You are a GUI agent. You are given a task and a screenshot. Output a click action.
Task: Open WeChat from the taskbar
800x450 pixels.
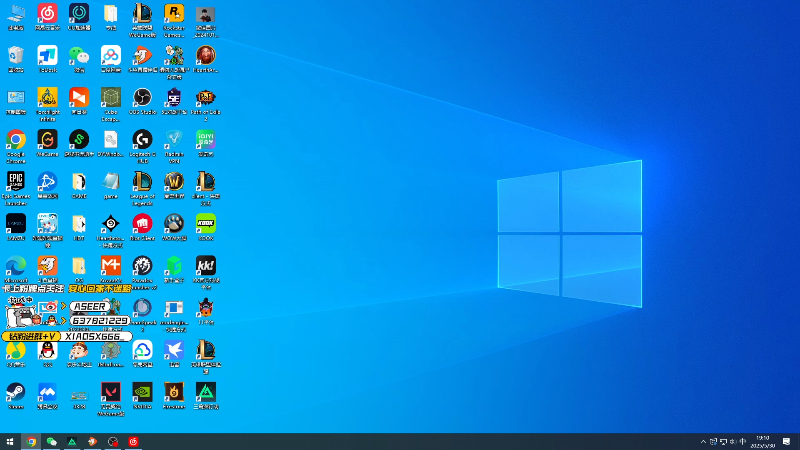52,442
